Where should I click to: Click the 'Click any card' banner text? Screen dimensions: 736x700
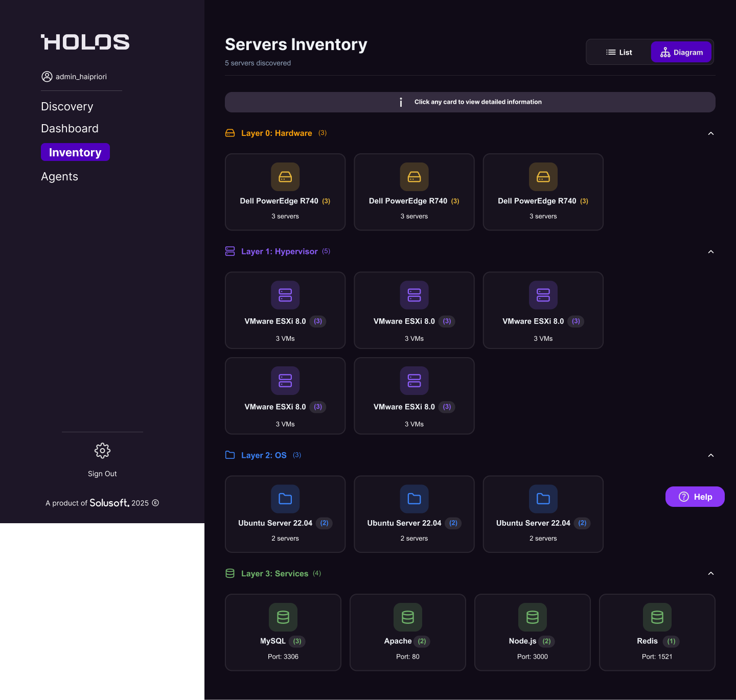point(478,102)
